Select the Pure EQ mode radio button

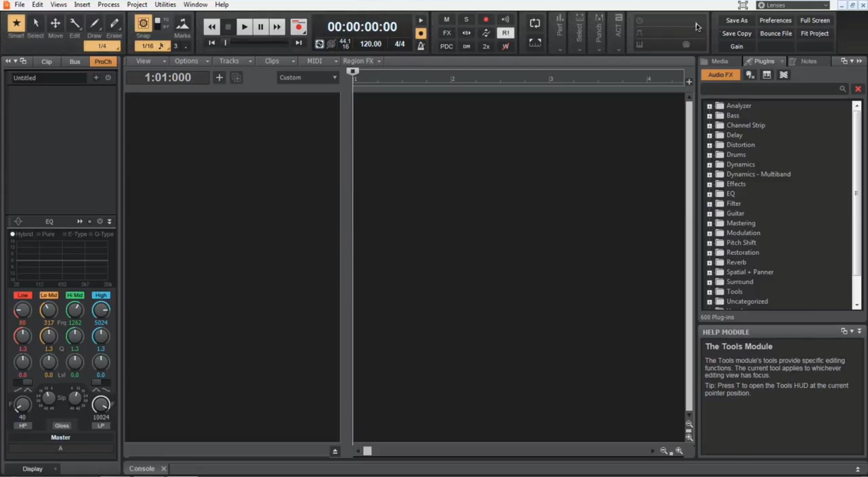point(39,234)
